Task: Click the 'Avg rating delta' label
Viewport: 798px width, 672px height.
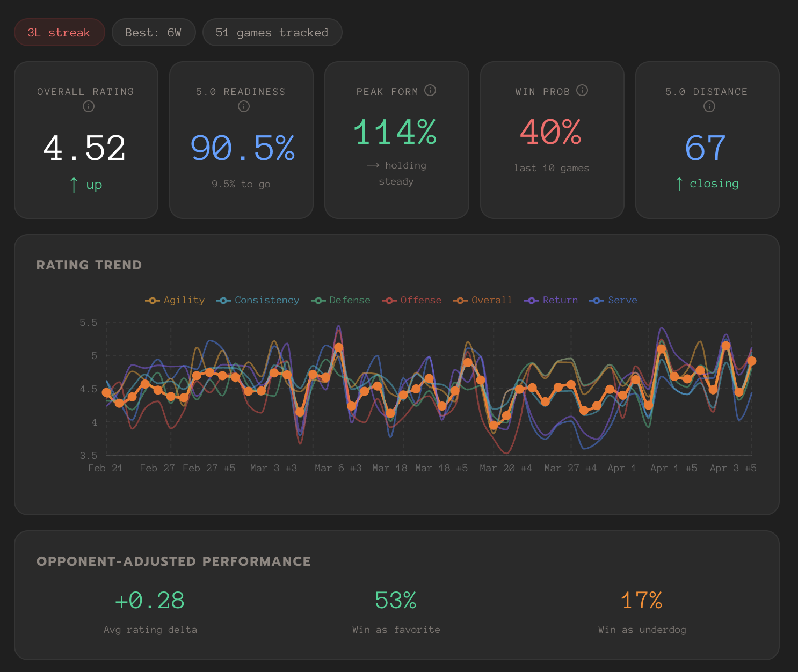Action: click(x=150, y=630)
